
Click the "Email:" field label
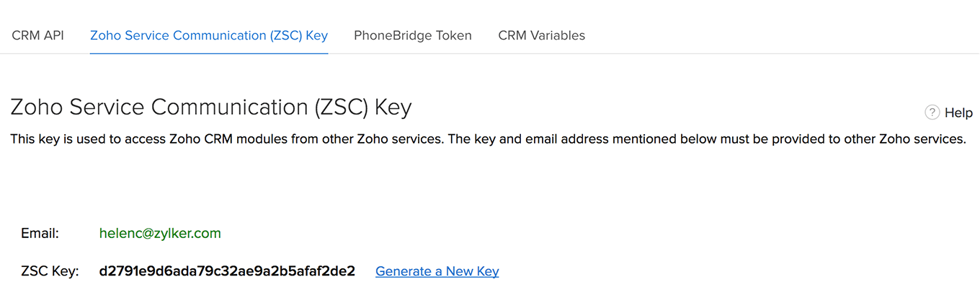click(40, 233)
